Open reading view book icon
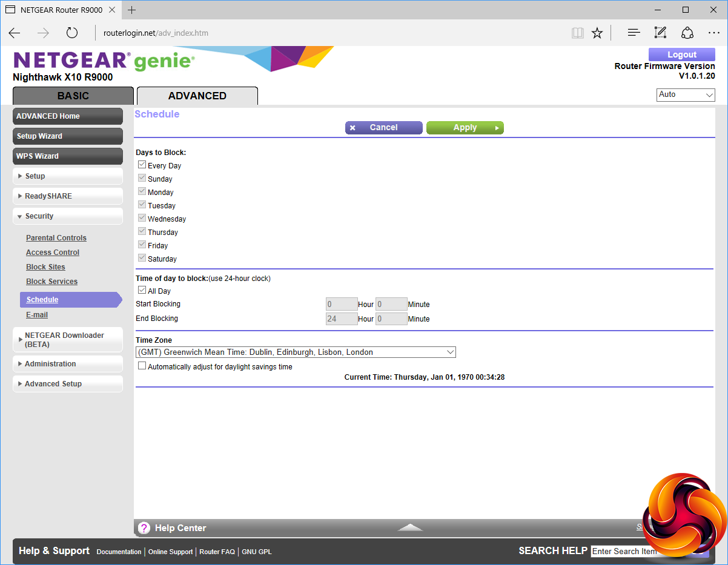728x565 pixels. tap(578, 33)
